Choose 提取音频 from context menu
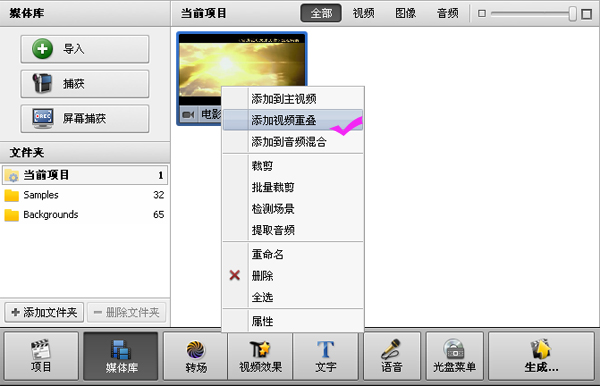Image resolution: width=600 pixels, height=386 pixels. pos(293,230)
